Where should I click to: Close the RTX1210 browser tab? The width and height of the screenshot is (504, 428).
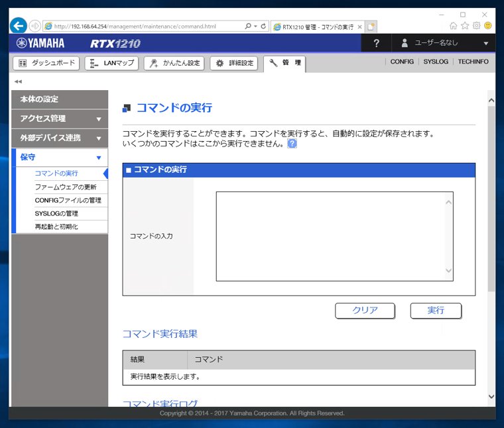point(359,27)
